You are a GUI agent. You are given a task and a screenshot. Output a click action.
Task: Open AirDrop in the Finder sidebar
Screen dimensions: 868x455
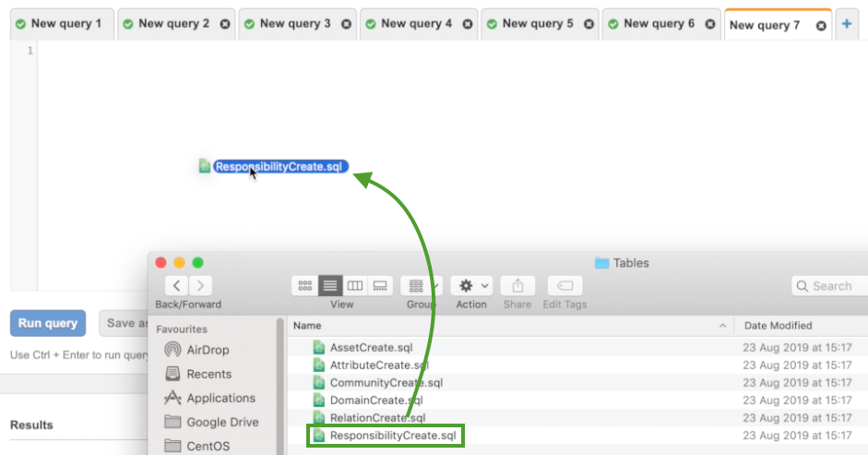[x=208, y=351]
